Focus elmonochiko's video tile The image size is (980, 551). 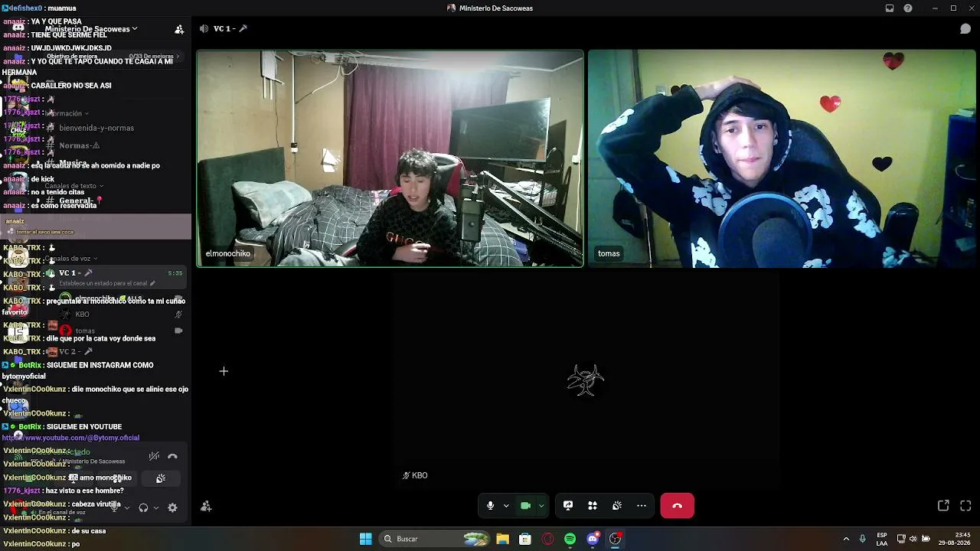pos(390,158)
